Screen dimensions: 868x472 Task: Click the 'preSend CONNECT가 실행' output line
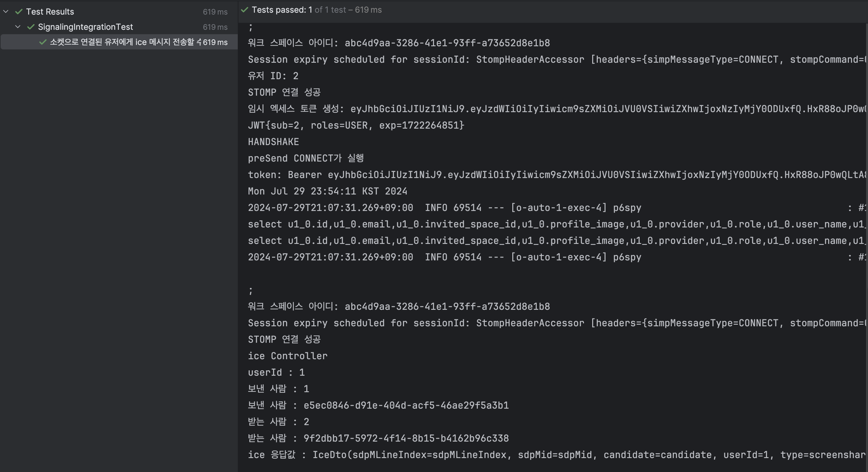[306, 158]
